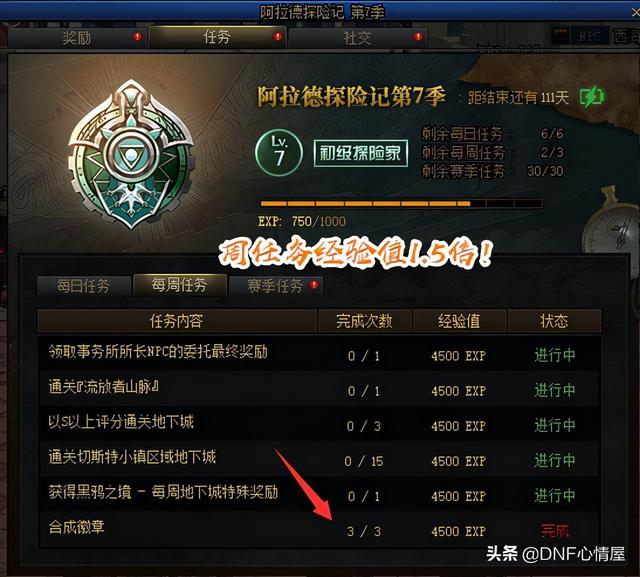Select the 每周任务 sub-tab

pyautogui.click(x=180, y=284)
